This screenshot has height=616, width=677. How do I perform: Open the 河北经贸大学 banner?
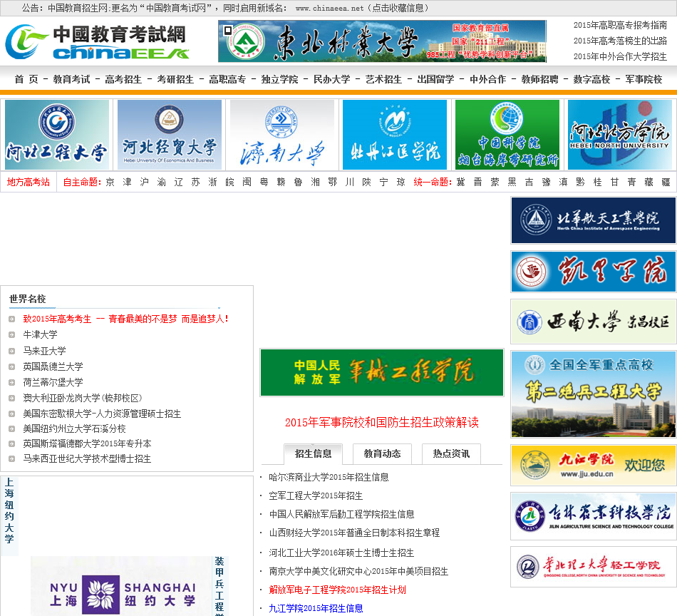[170, 135]
